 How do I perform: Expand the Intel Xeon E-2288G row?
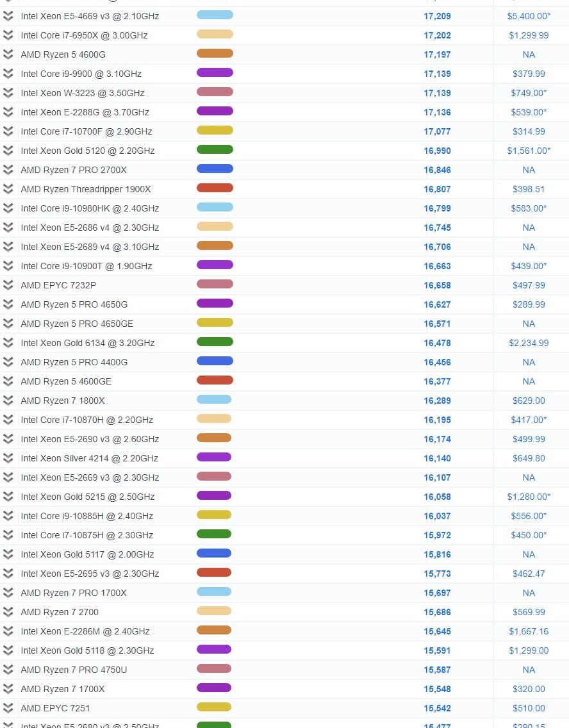[x=8, y=112]
